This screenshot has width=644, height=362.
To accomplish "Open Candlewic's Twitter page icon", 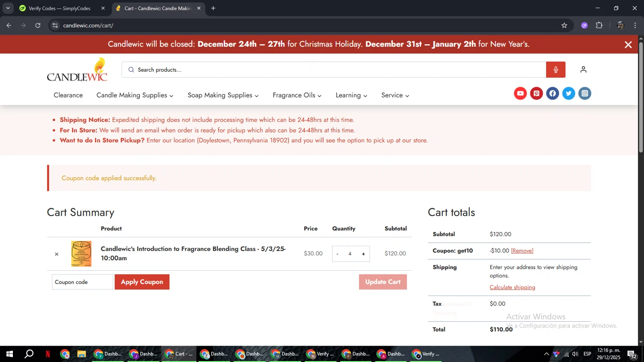I will coord(568,94).
